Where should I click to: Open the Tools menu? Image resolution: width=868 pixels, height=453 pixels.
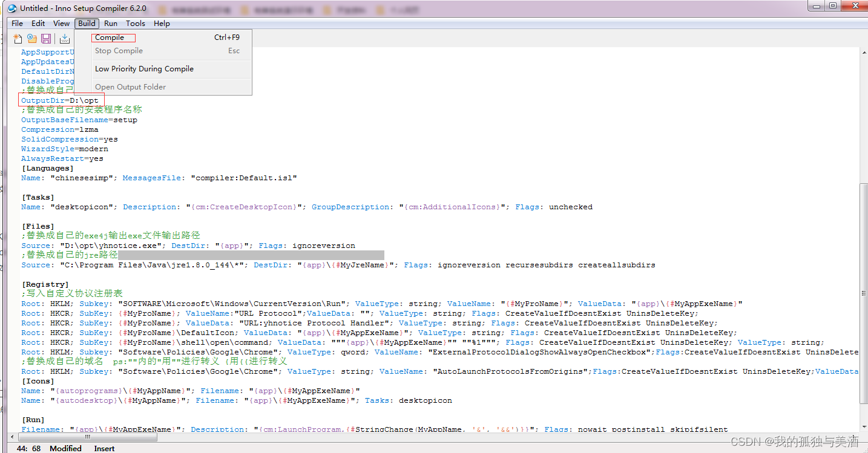point(136,23)
